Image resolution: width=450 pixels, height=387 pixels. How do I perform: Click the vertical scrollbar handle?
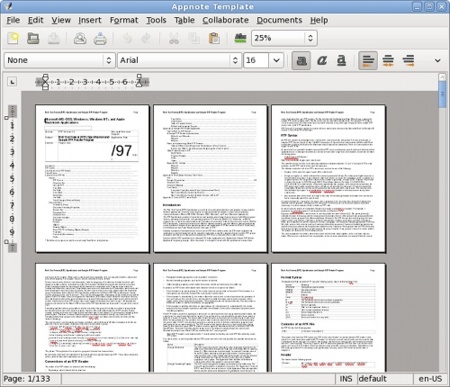[442, 95]
